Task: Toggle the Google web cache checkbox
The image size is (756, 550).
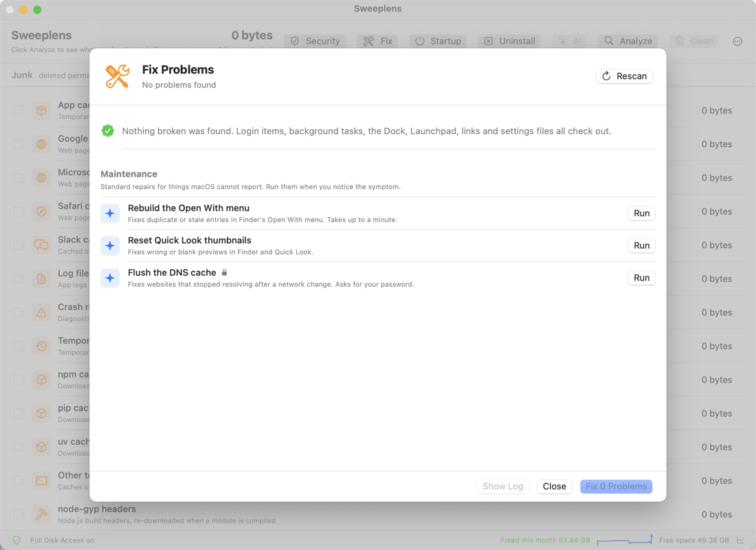Action: [18, 144]
